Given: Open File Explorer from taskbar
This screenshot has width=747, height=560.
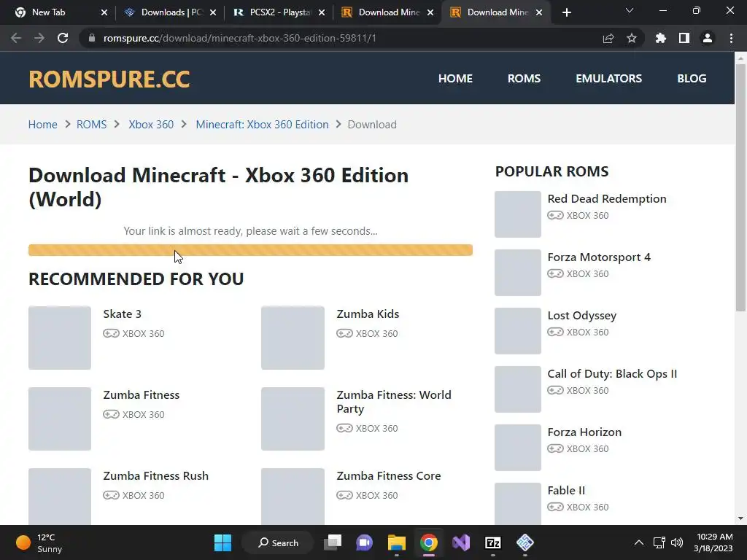Looking at the screenshot, I should [x=396, y=542].
